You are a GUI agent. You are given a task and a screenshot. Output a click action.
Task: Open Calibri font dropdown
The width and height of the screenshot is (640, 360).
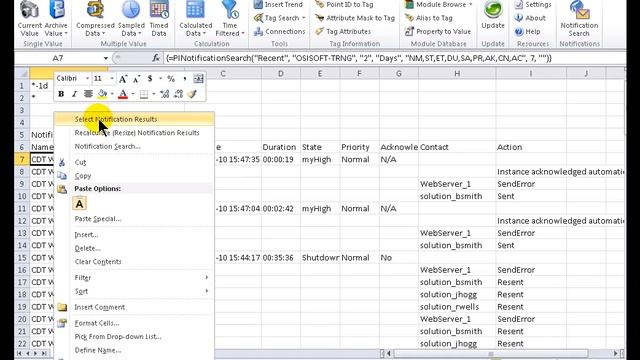click(x=87, y=78)
